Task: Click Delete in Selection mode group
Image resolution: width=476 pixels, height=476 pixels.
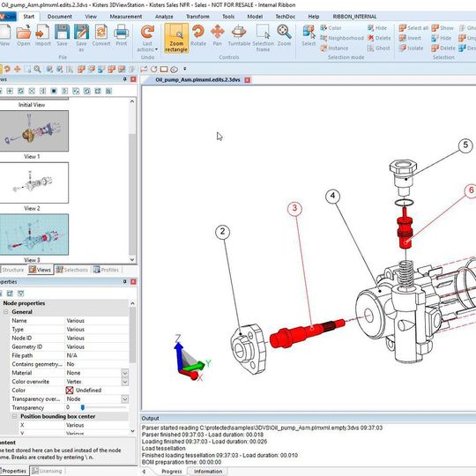Action: tap(379, 38)
